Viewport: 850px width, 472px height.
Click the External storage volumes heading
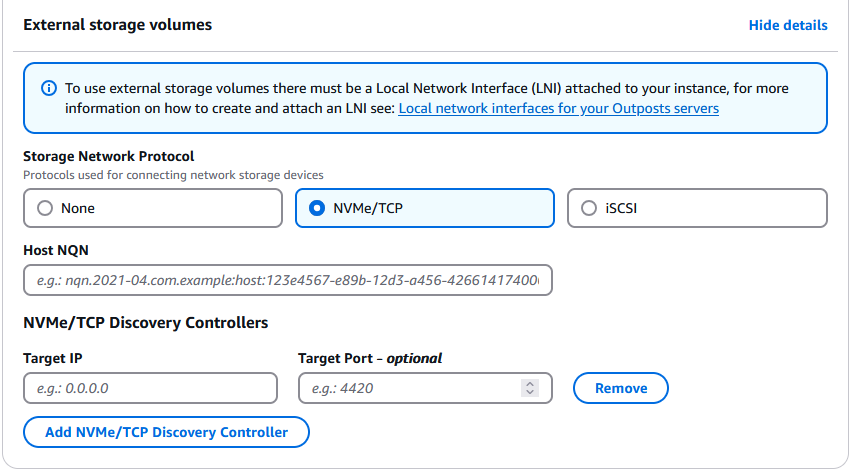[117, 25]
